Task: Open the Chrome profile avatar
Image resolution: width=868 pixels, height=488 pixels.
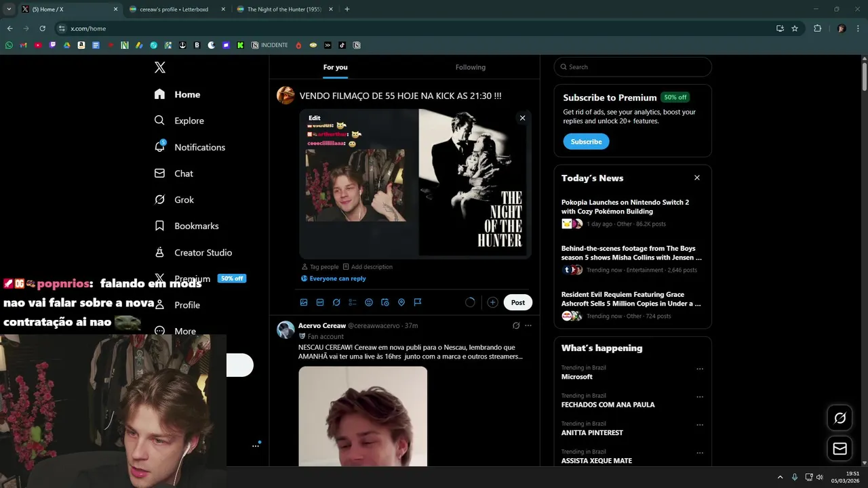Action: (842, 28)
